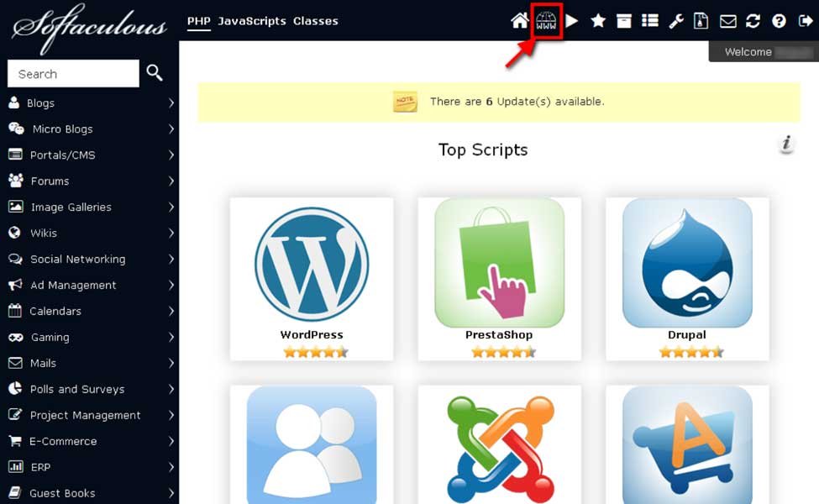819x504 pixels.
Task: Click the Social Networking speech icon
Action: [x=16, y=259]
